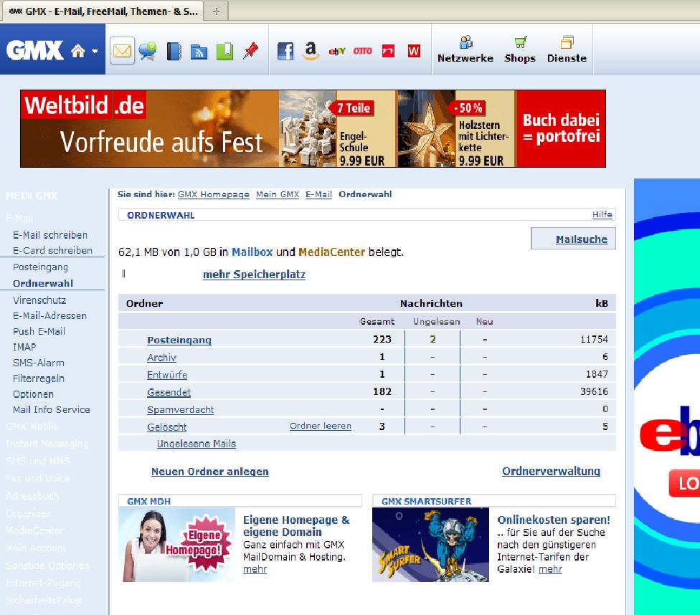The height and width of the screenshot is (615, 700).
Task: Open the Gesendet folder
Action: click(169, 392)
